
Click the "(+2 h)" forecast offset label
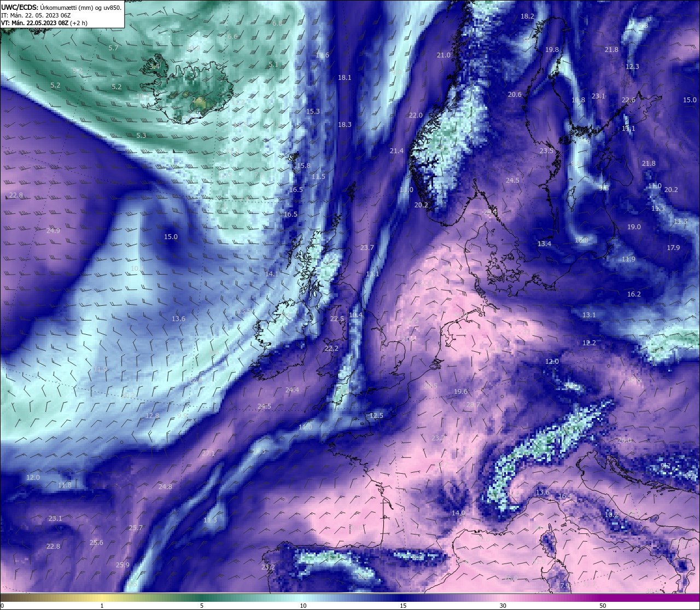(x=79, y=23)
